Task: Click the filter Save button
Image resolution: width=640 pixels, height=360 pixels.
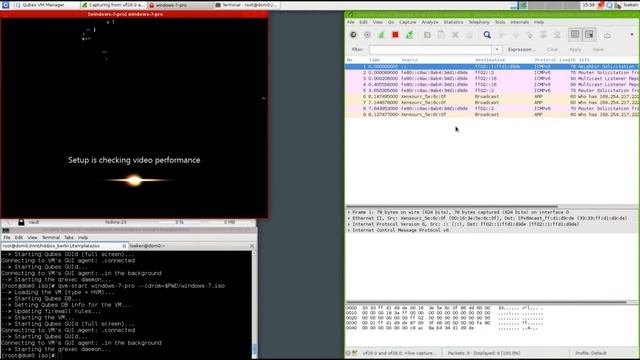Action: (x=598, y=49)
